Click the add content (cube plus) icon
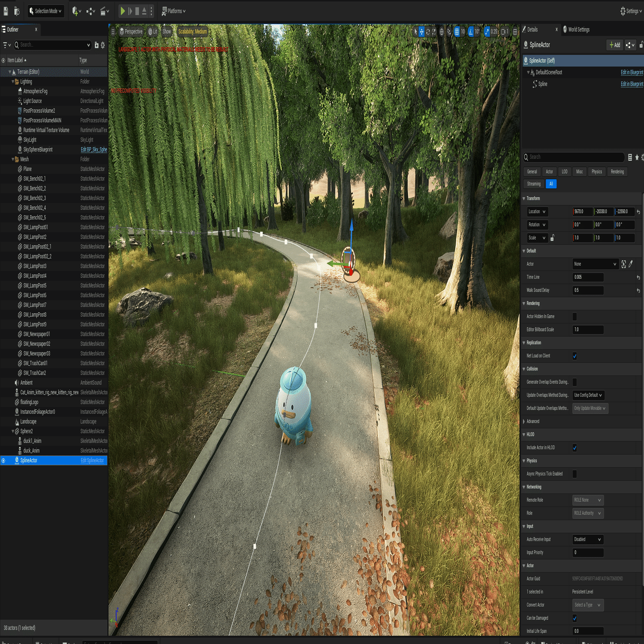Image resolution: width=644 pixels, height=644 pixels. point(76,11)
